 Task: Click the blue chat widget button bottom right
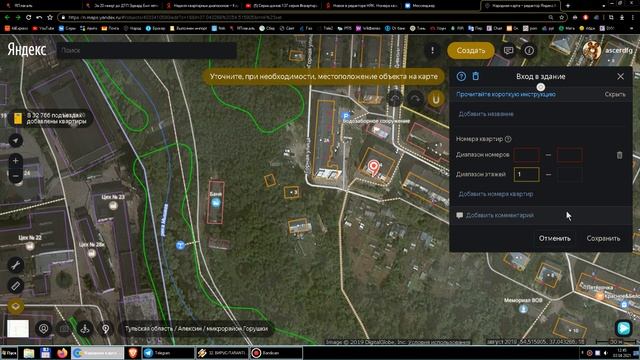(623, 328)
